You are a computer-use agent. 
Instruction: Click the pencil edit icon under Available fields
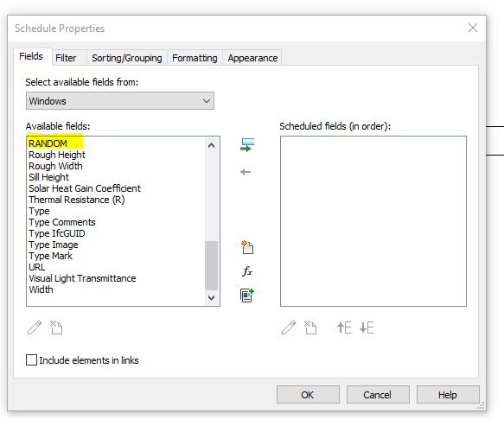[x=35, y=327]
